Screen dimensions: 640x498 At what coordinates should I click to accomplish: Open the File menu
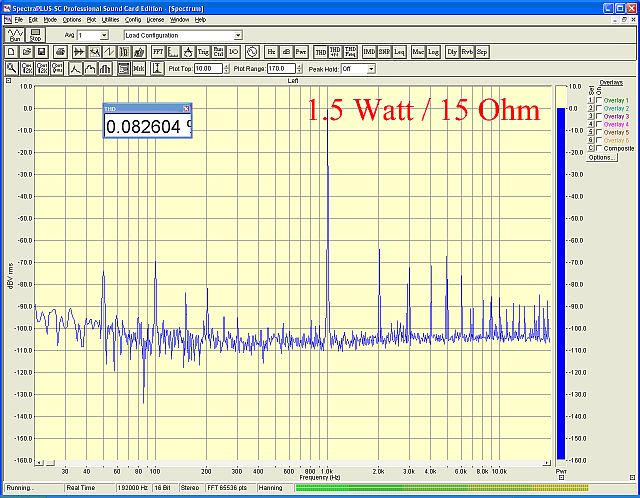(19, 20)
